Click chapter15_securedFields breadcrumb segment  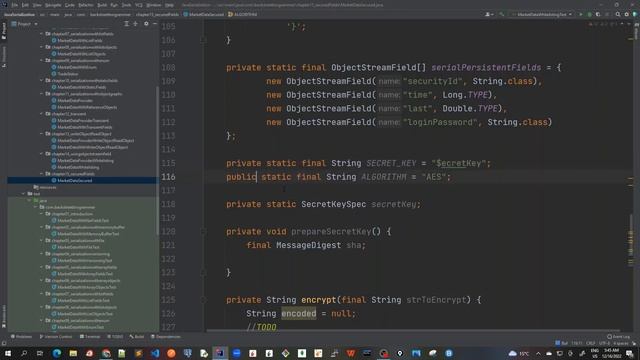(158, 14)
